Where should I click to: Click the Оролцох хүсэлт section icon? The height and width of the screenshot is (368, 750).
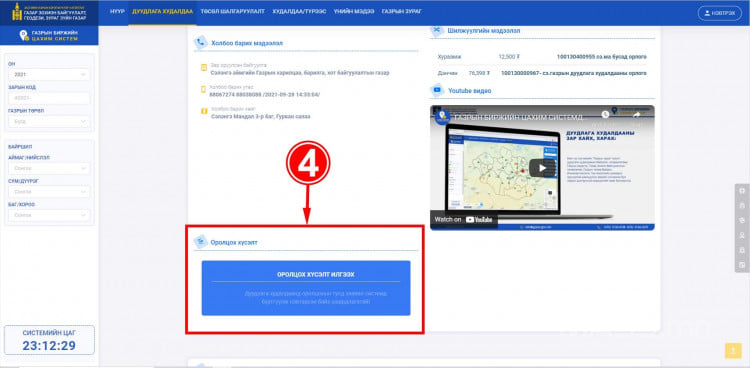click(x=200, y=242)
